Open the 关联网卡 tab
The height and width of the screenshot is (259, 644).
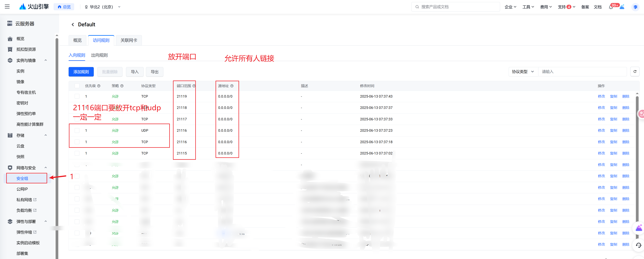pyautogui.click(x=129, y=41)
